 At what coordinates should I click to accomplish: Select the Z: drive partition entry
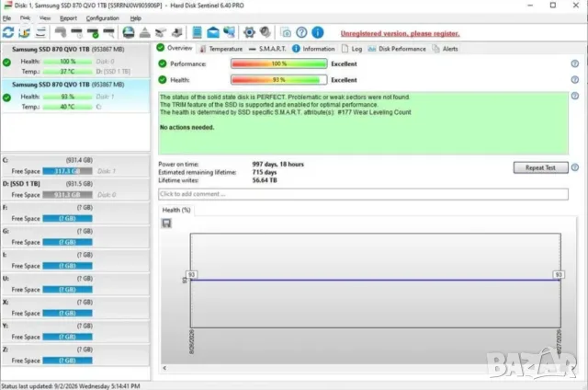click(75, 355)
